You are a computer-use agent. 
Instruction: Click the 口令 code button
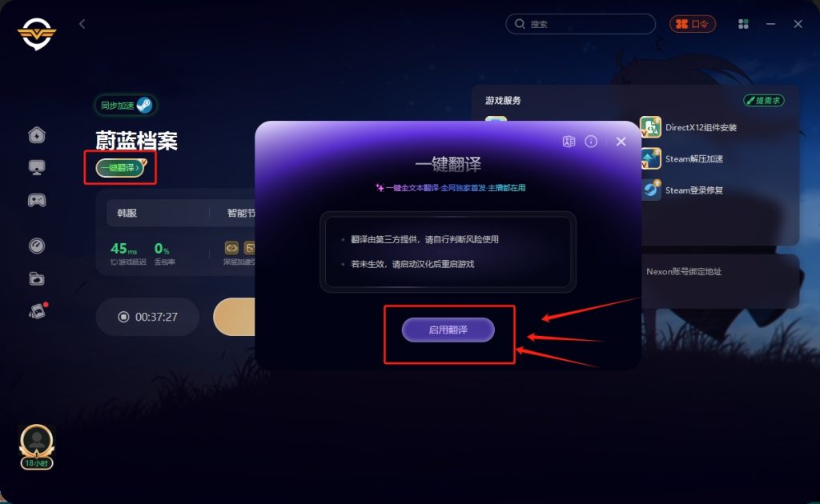point(693,24)
